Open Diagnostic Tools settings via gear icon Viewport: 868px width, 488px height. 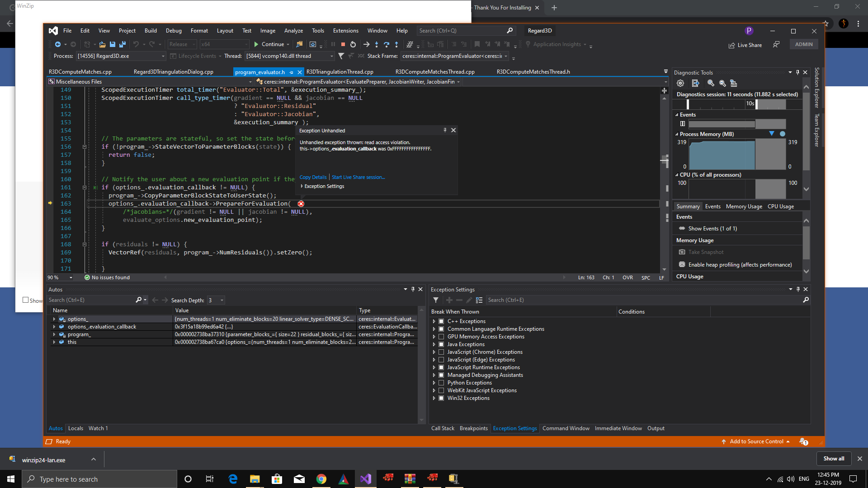coord(680,83)
